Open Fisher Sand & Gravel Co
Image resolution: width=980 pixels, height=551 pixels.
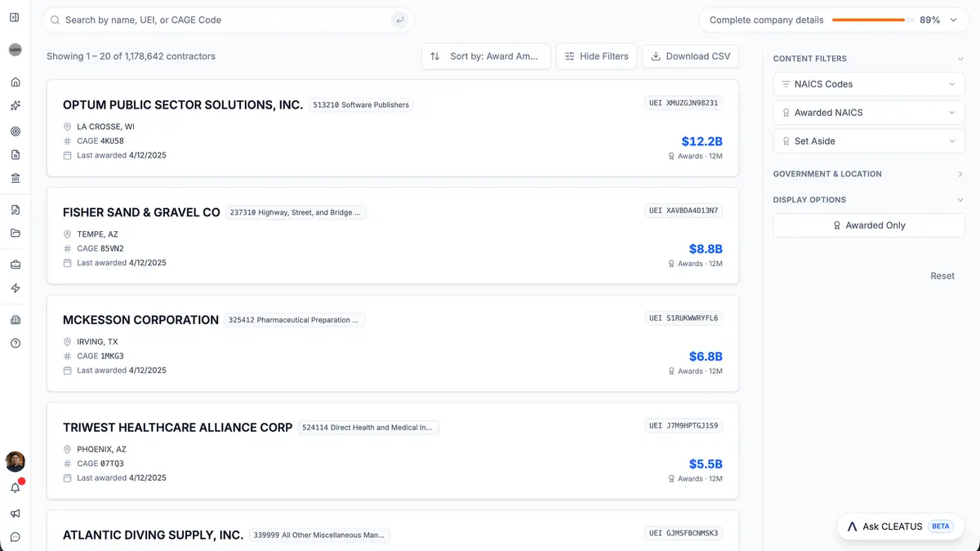[141, 212]
